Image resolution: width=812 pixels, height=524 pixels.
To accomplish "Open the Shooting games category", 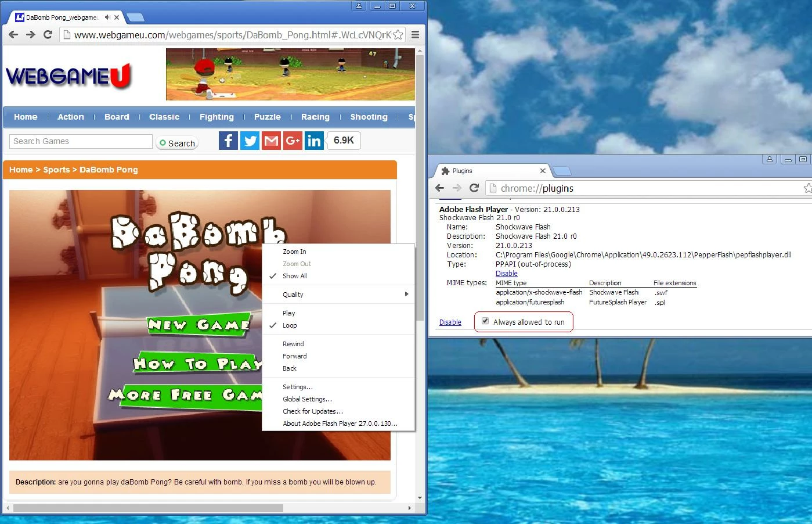I will pos(369,117).
